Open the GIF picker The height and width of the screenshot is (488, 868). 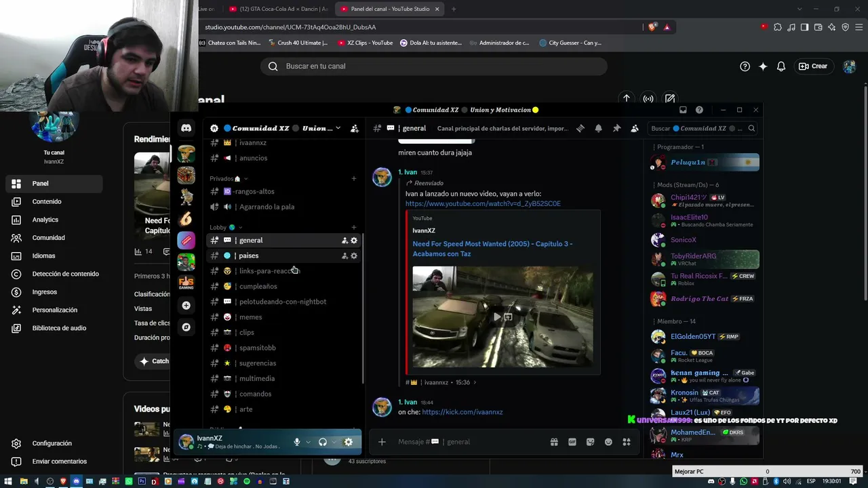pos(572,442)
